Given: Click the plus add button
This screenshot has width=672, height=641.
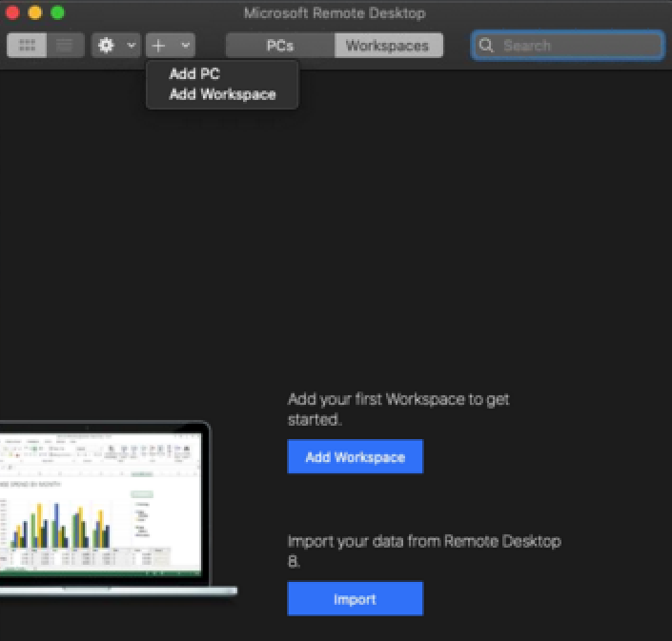Looking at the screenshot, I should 158,45.
